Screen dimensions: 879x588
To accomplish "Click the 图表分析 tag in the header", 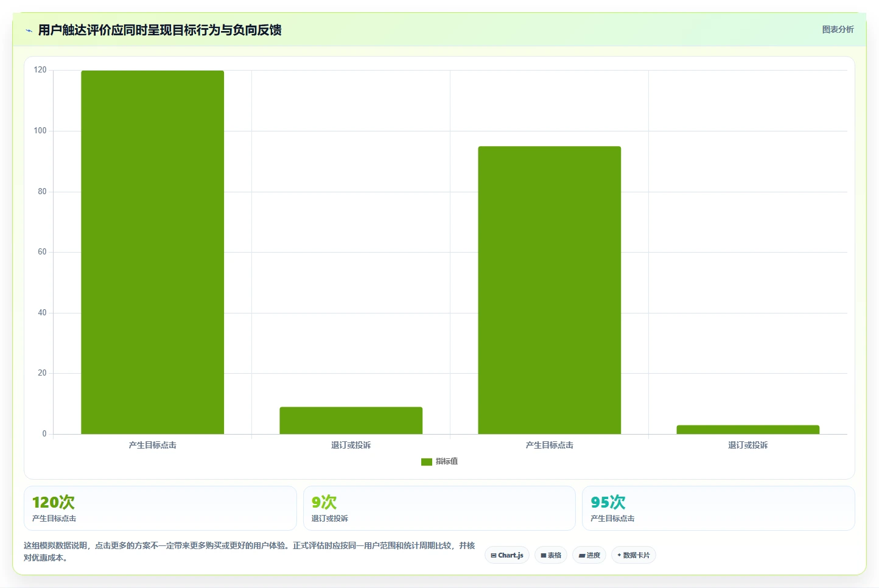I will pos(838,29).
